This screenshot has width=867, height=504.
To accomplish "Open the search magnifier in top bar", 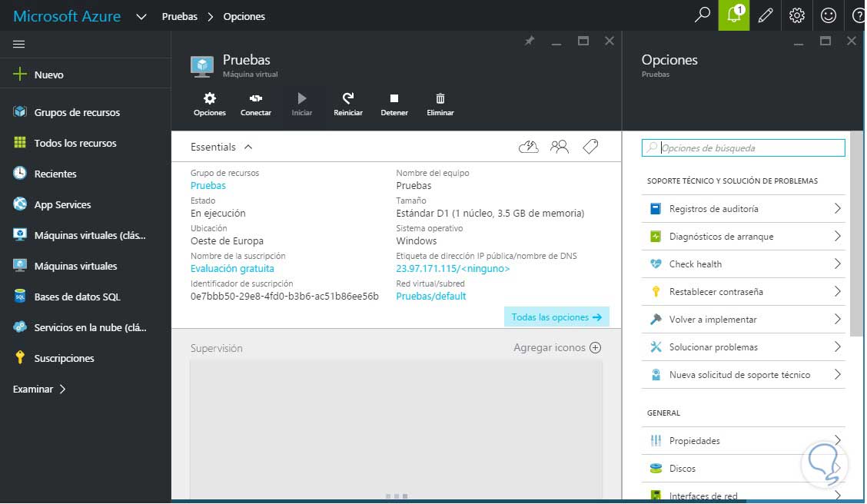I will (702, 15).
